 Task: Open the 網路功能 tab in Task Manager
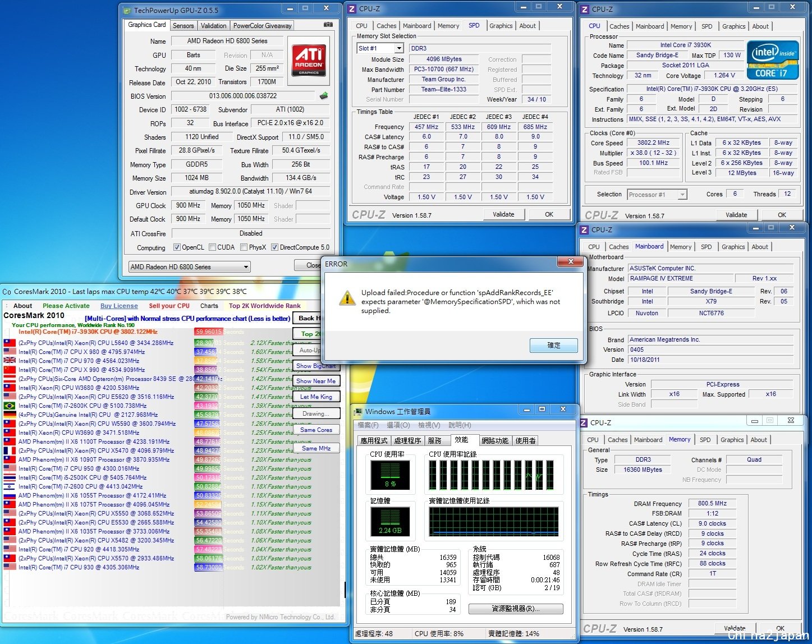coord(495,440)
